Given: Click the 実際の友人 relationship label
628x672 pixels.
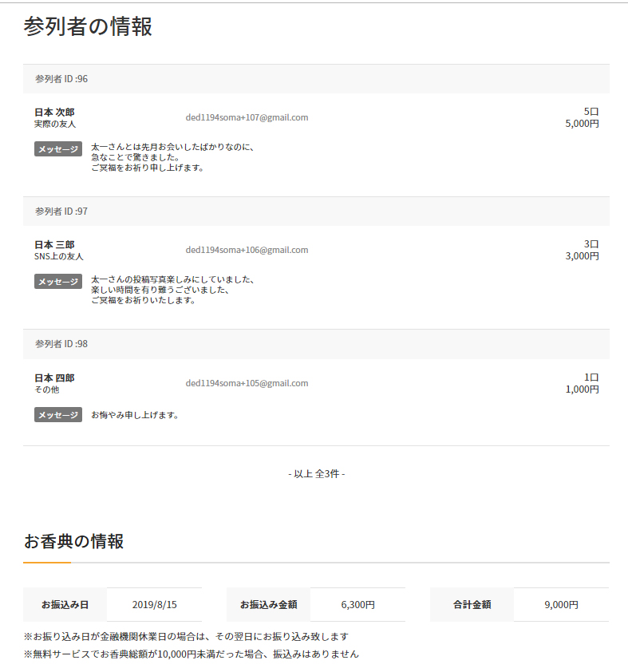Looking at the screenshot, I should click(55, 124).
